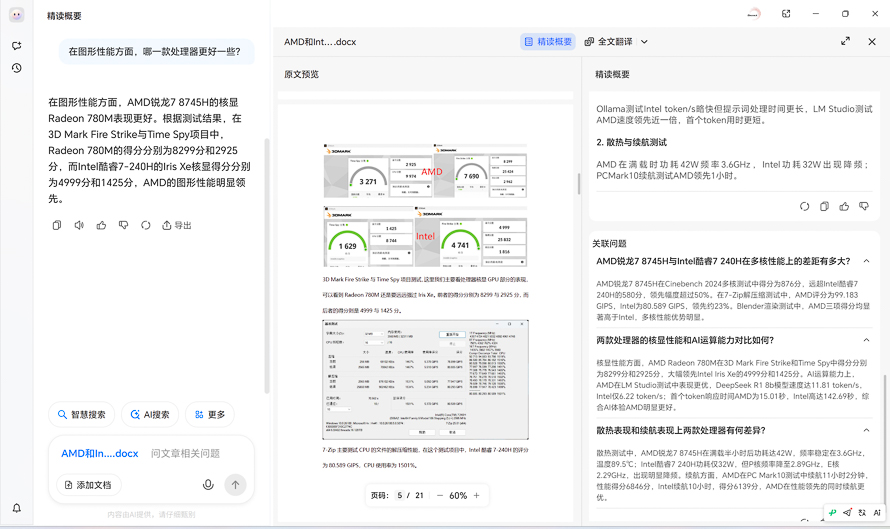This screenshot has height=529, width=890.
Task: Zoom in the document preview
Action: (x=476, y=496)
